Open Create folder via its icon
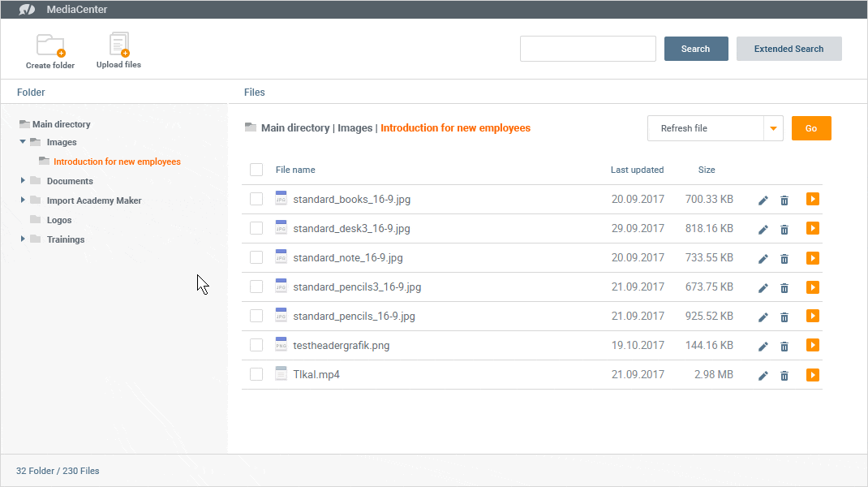This screenshot has width=868, height=487. click(x=49, y=45)
